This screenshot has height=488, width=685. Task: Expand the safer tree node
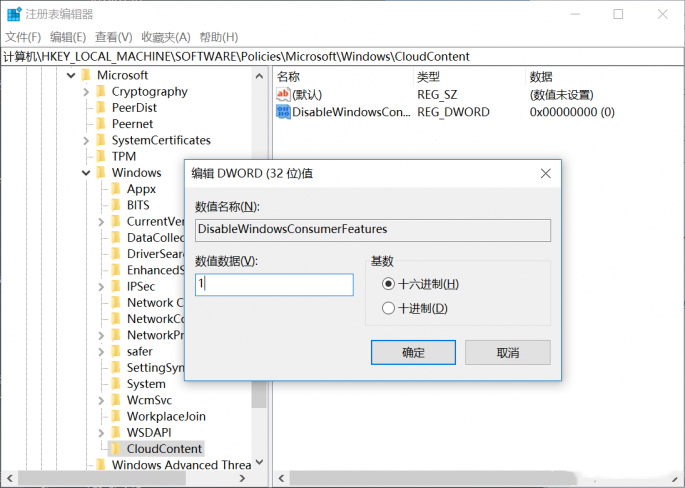click(x=101, y=352)
